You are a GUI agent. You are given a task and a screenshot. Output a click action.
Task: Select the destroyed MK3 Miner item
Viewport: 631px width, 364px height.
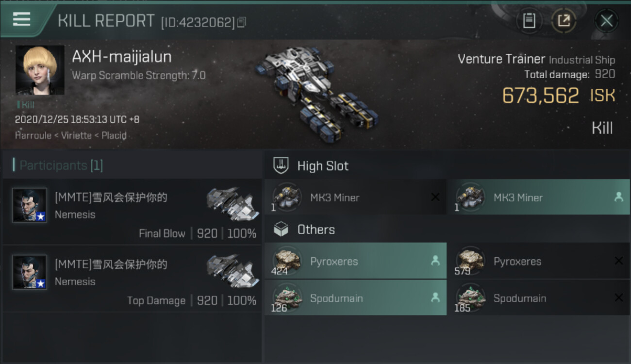click(355, 197)
